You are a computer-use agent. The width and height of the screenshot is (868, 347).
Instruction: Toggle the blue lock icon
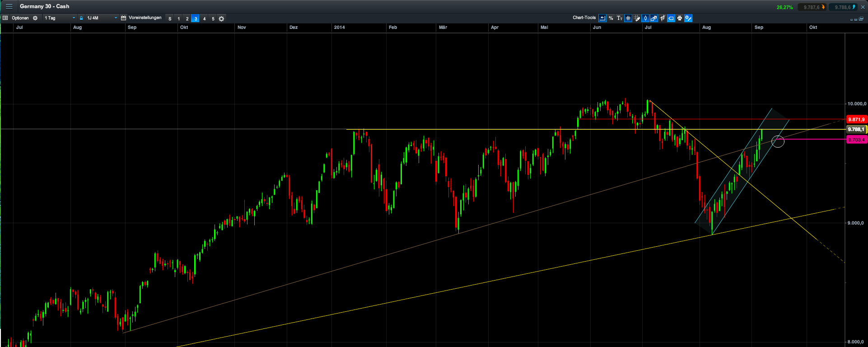(81, 18)
